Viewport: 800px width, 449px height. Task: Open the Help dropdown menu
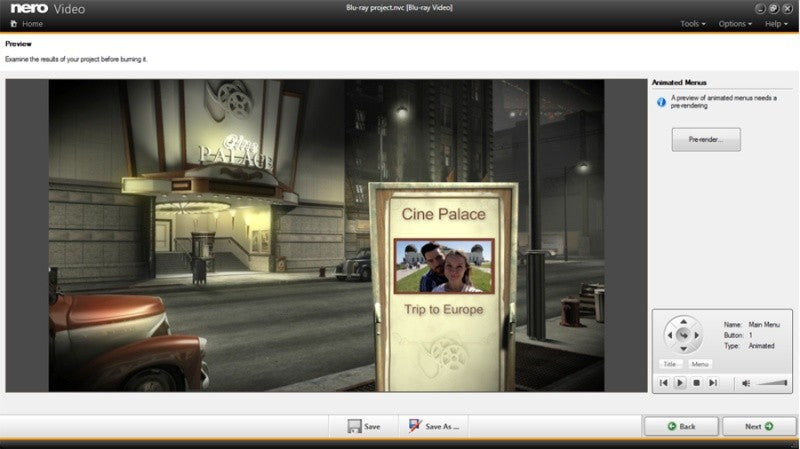click(x=776, y=24)
